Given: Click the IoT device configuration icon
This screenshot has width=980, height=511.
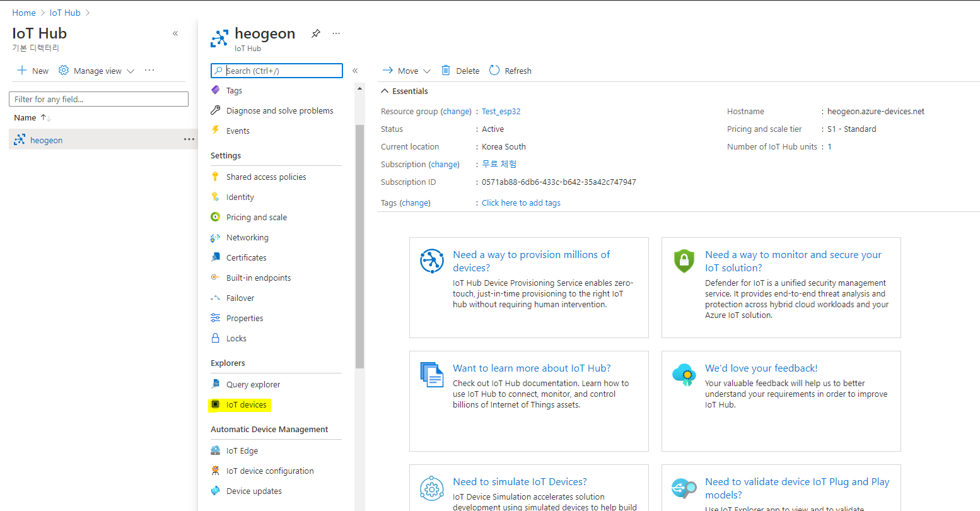Looking at the screenshot, I should coord(216,471).
